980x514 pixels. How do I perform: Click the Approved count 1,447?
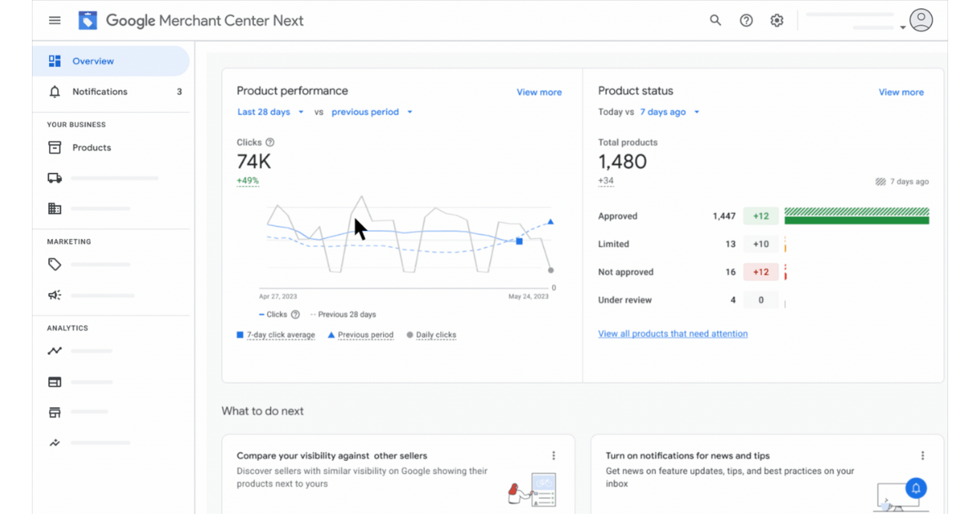tap(724, 216)
